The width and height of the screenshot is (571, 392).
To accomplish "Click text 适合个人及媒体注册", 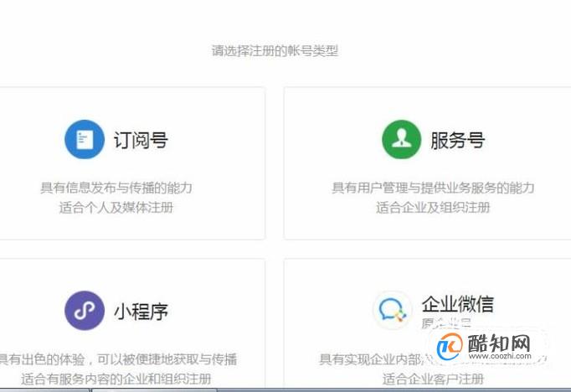I will [116, 208].
